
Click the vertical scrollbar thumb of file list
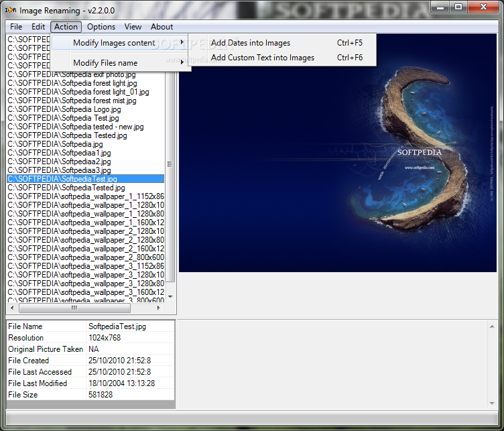pos(170,164)
